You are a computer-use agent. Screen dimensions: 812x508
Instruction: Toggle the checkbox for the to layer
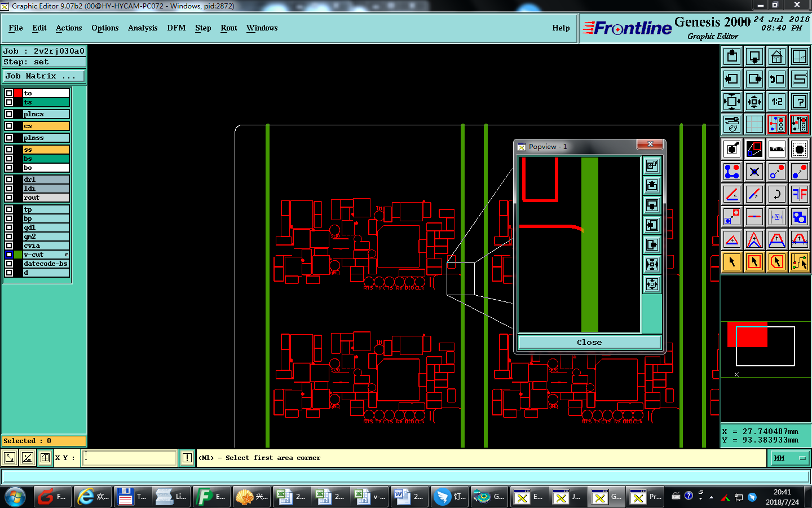[x=9, y=93]
